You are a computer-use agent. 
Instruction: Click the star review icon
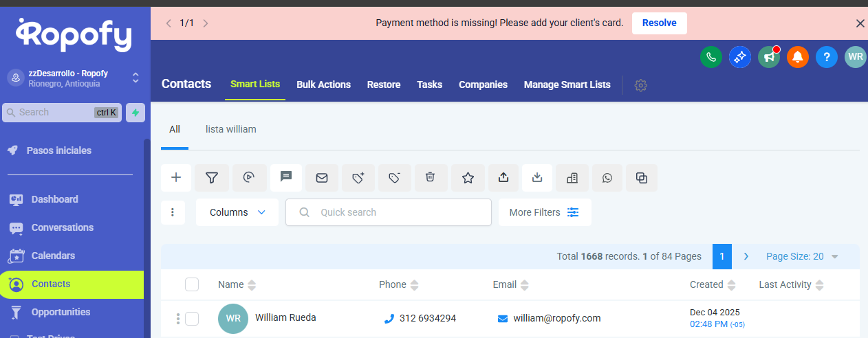(x=468, y=178)
